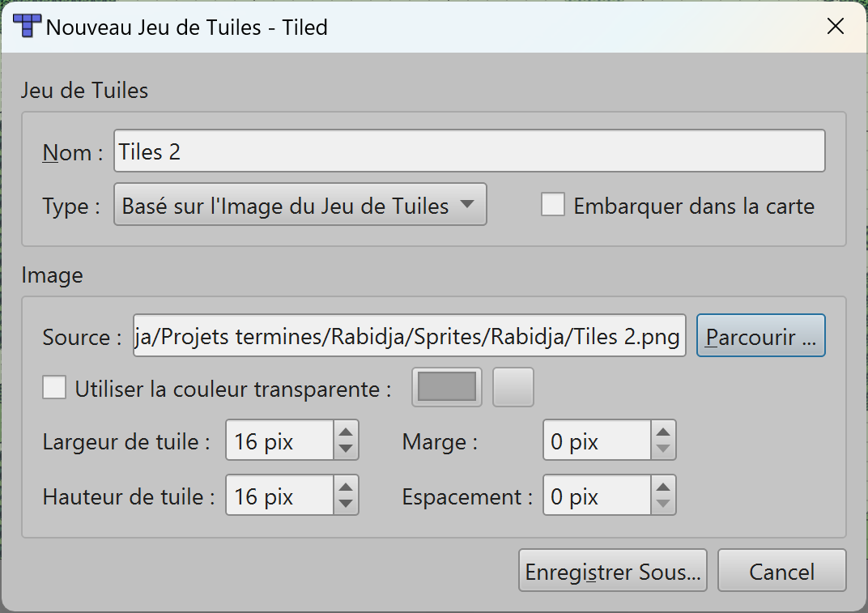This screenshot has height=613, width=868.
Task: Open the Type dropdown menu
Action: [x=300, y=206]
